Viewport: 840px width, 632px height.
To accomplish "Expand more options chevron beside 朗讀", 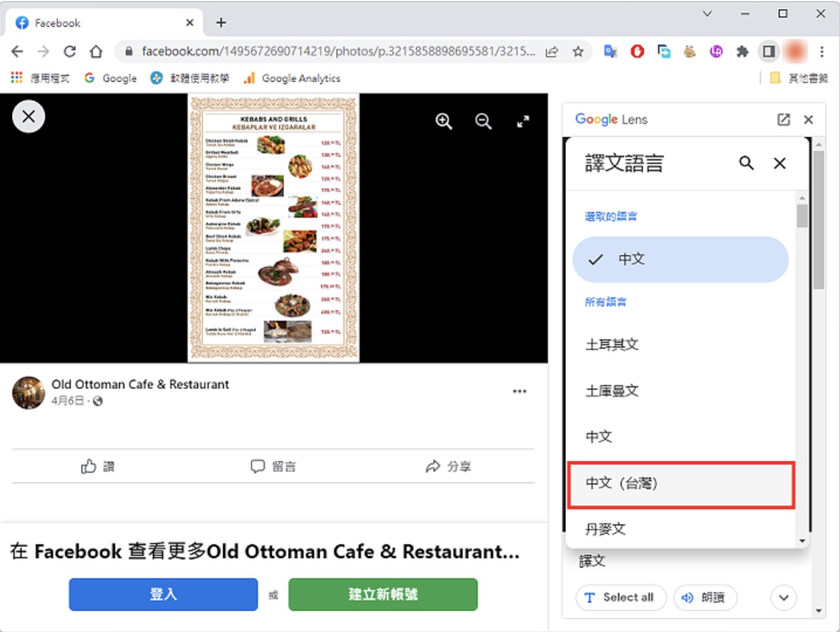I will (x=784, y=597).
